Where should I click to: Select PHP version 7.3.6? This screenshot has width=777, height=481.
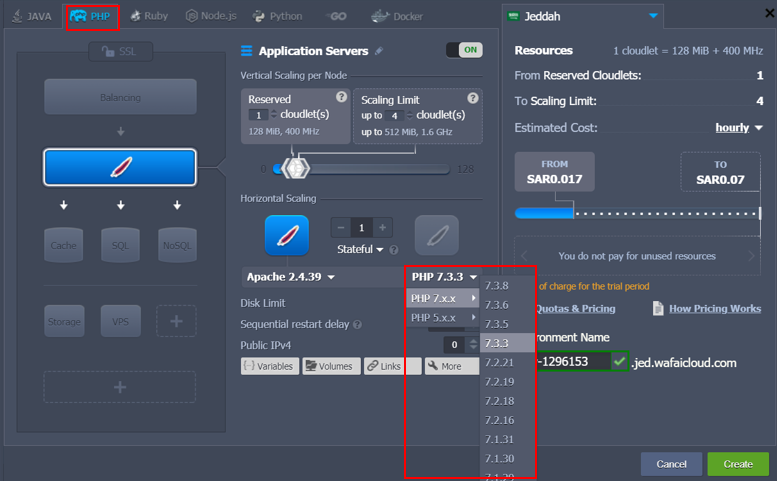coord(507,305)
